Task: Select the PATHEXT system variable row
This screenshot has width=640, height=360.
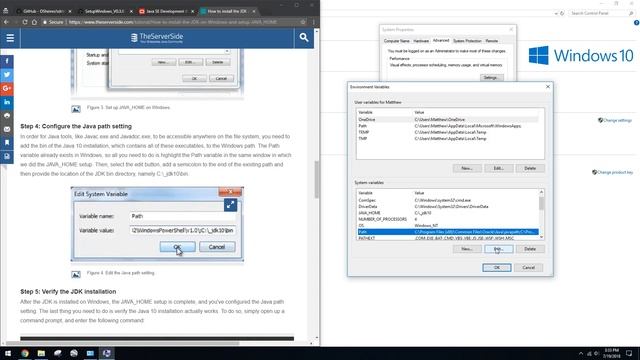Action: pyautogui.click(x=448, y=238)
